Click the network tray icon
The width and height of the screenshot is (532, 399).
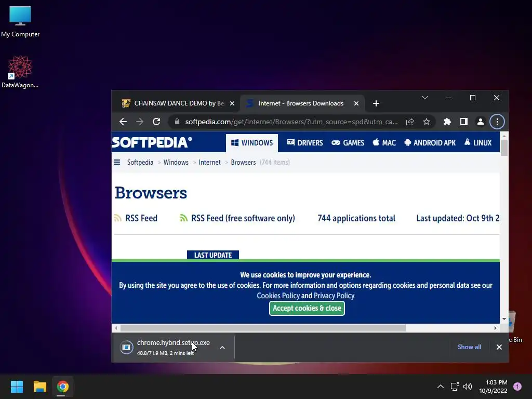pyautogui.click(x=455, y=387)
